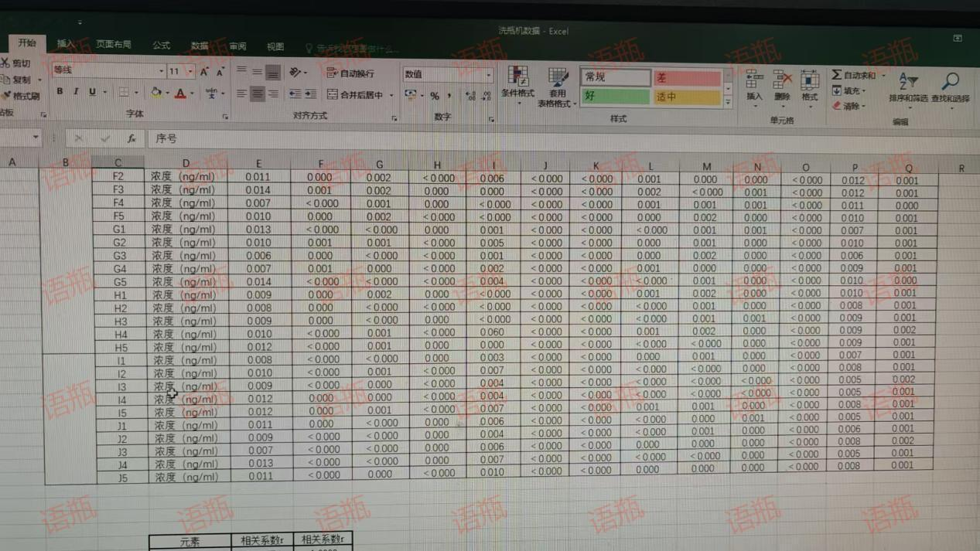Image resolution: width=980 pixels, height=551 pixels.
Task: Click the Insert Function fx icon
Action: [x=131, y=139]
